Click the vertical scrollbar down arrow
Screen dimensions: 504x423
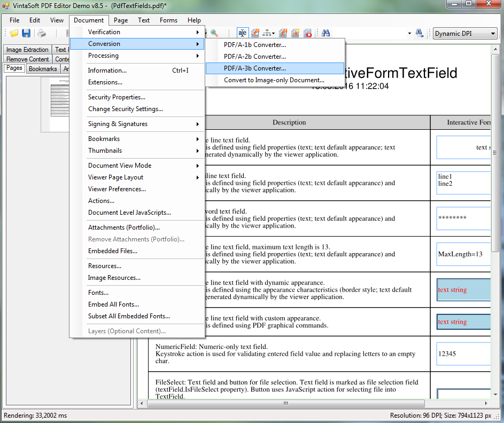pos(495,394)
